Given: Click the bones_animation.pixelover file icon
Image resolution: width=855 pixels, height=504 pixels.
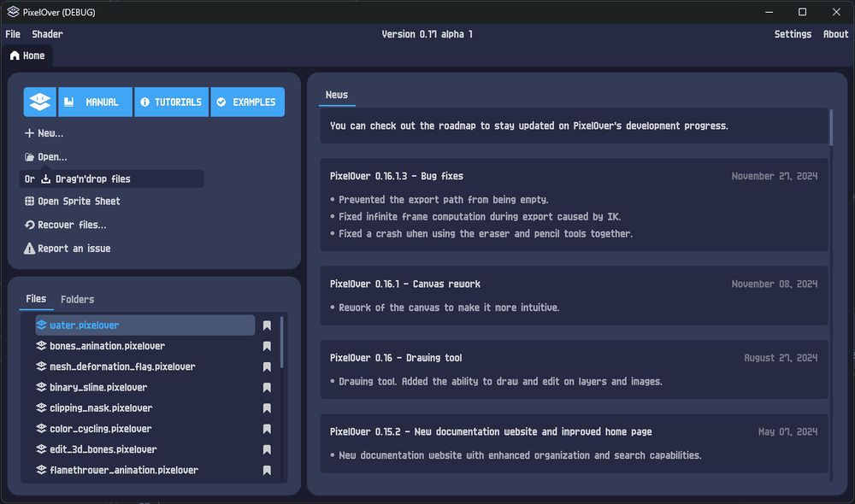Looking at the screenshot, I should coord(41,346).
